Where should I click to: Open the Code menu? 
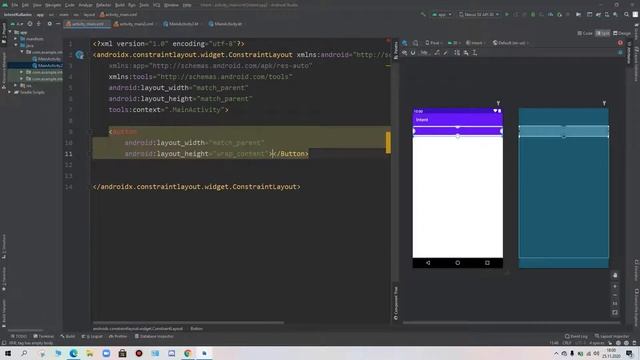click(70, 5)
